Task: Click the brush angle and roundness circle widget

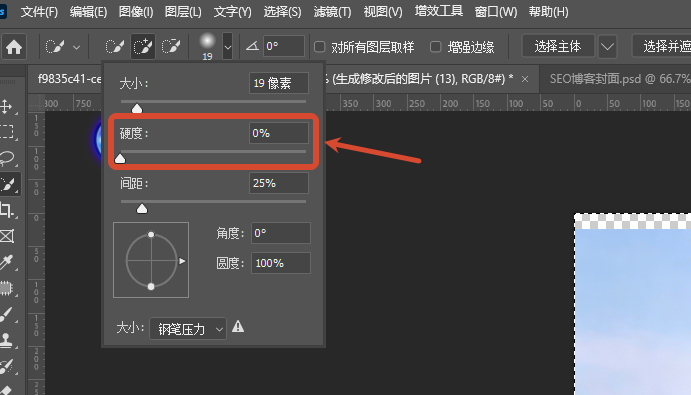Action: [x=151, y=260]
